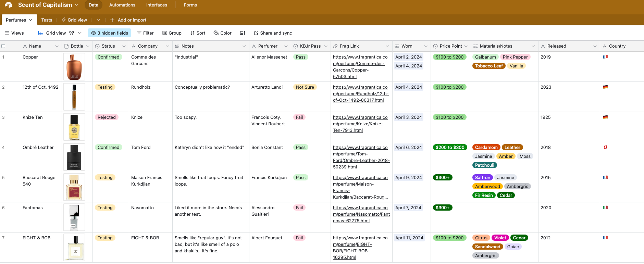Expand the Scent of Capitalism base menu
644x264 pixels.
(x=76, y=5)
